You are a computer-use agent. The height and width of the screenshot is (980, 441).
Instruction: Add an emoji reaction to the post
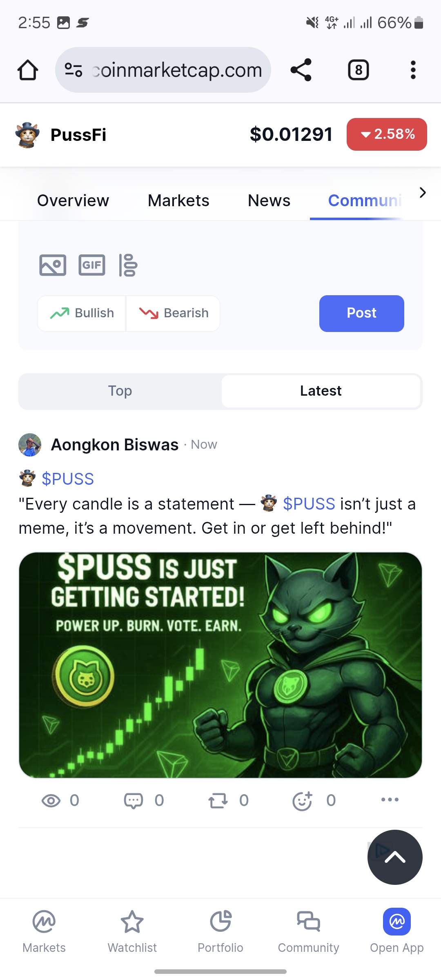point(303,800)
